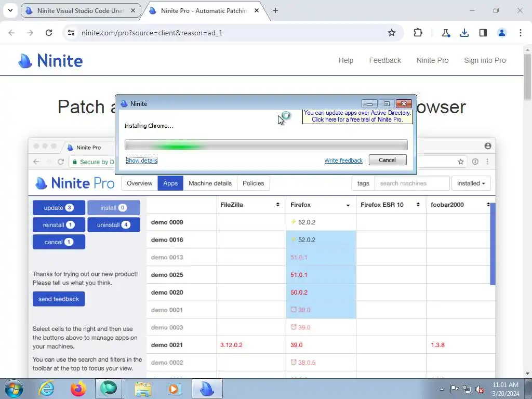Viewport: 532px width, 399px height.
Task: Sort by the Firefox column arrow
Action: click(348, 205)
